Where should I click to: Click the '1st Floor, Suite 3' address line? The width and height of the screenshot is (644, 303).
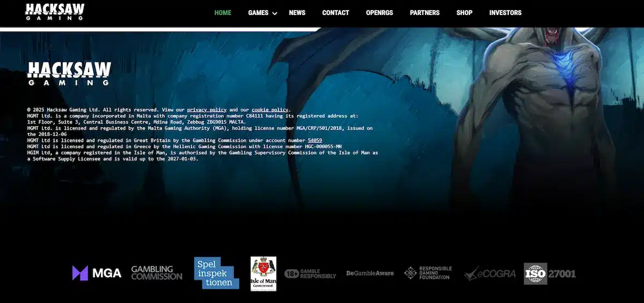coord(136,122)
